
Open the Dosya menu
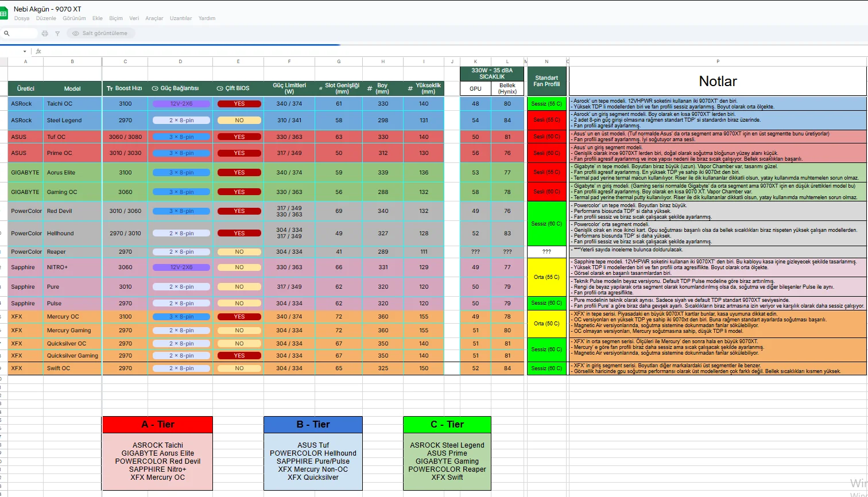pyautogui.click(x=22, y=18)
